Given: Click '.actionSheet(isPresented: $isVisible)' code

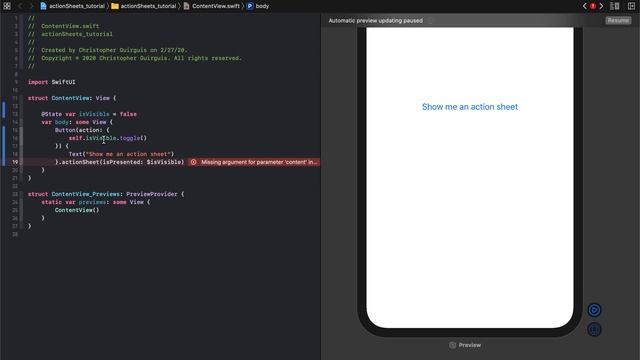Looking at the screenshot, I should click(x=120, y=162).
